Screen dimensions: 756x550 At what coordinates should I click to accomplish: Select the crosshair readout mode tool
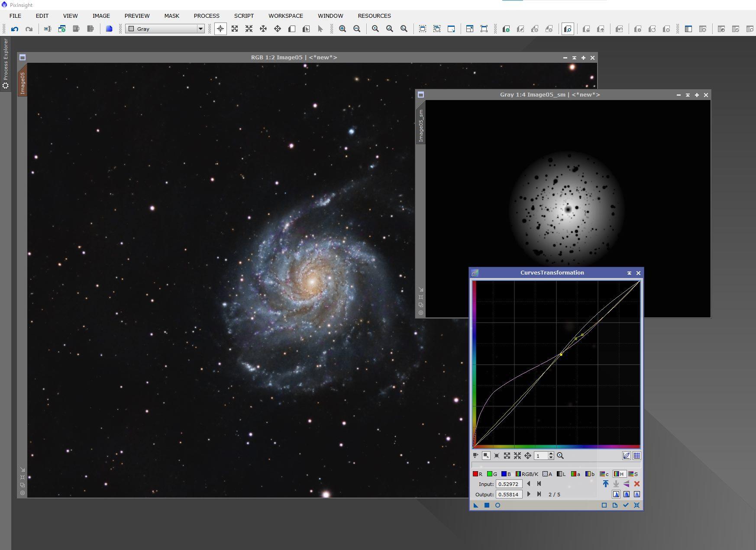(x=220, y=29)
